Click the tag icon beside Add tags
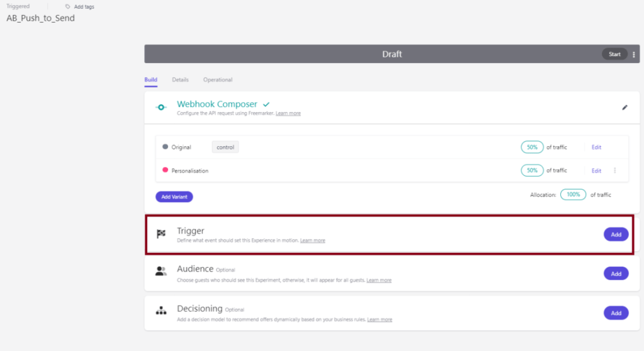 click(x=68, y=7)
